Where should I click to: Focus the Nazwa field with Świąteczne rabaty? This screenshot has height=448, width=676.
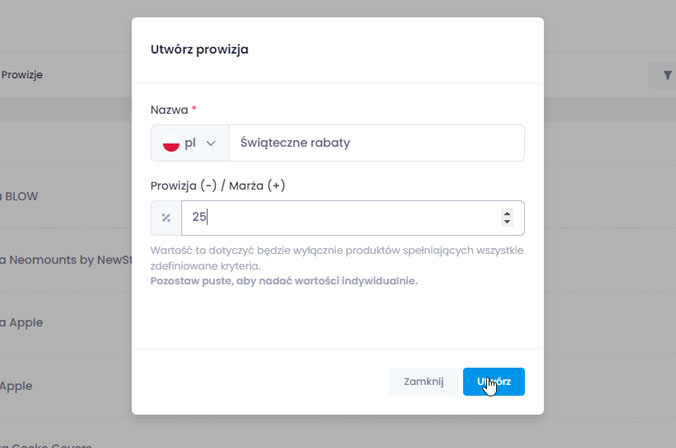(x=376, y=143)
